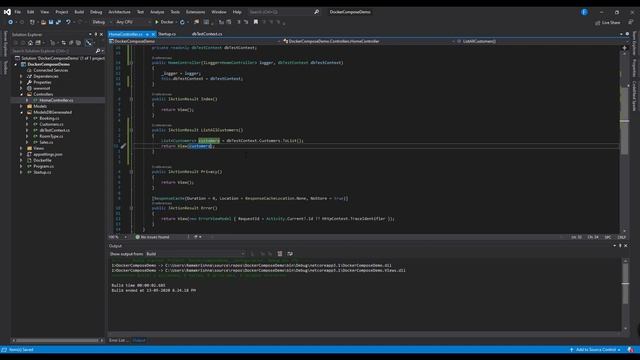Screen dimensions: 640x360
Task: Click the Solution Explorer horizontal scrollbar
Action: 57,340
